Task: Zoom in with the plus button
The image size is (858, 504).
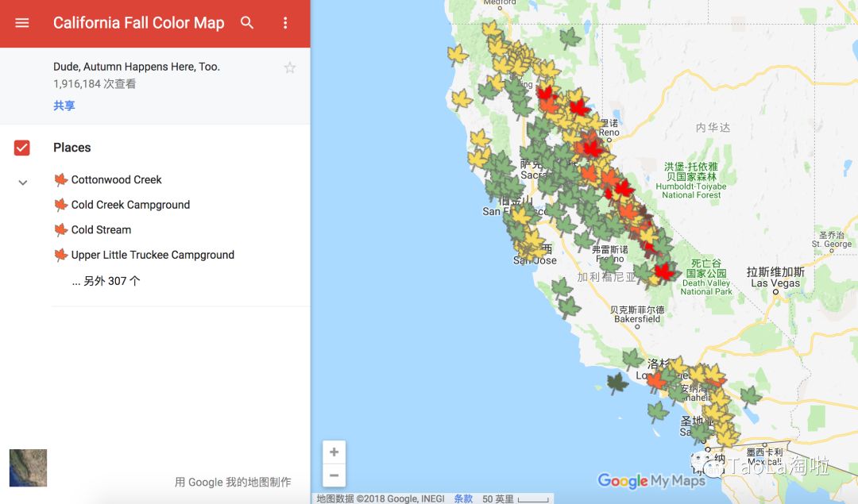Action: point(334,452)
